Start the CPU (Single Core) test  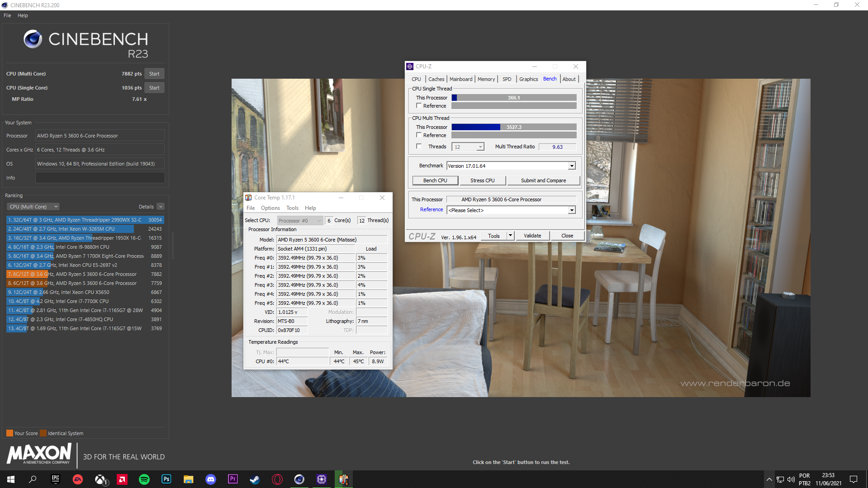point(154,88)
